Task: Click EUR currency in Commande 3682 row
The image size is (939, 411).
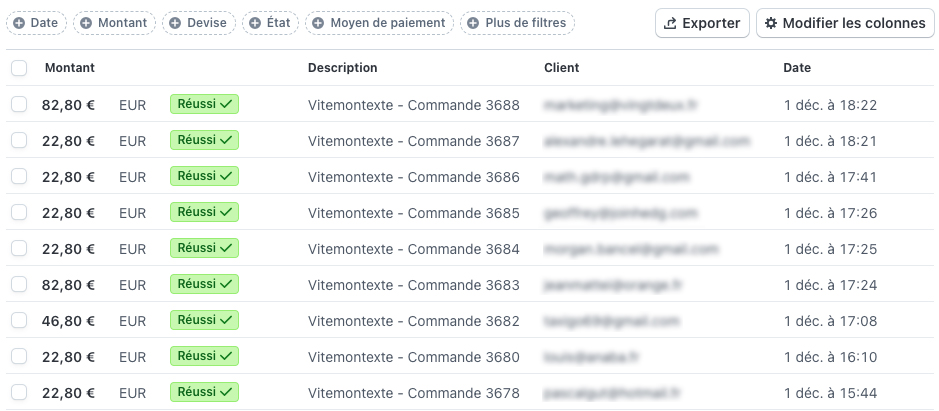Action: 132,321
